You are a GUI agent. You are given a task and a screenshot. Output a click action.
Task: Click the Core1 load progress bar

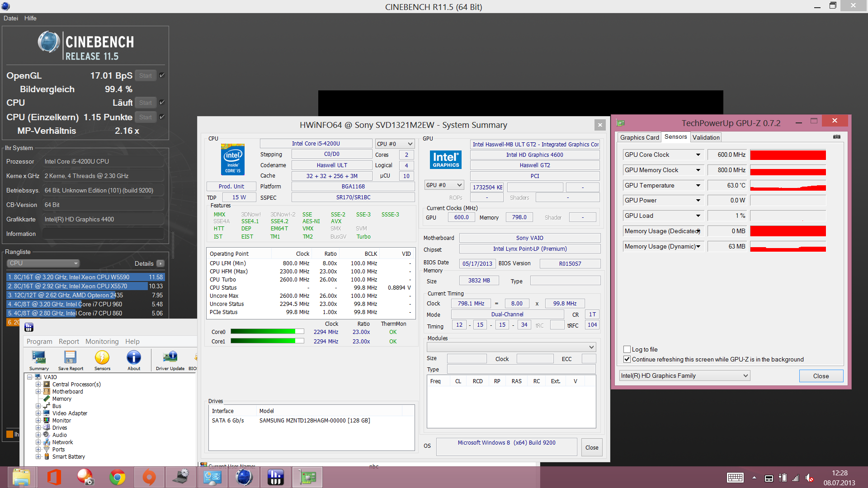coord(267,341)
